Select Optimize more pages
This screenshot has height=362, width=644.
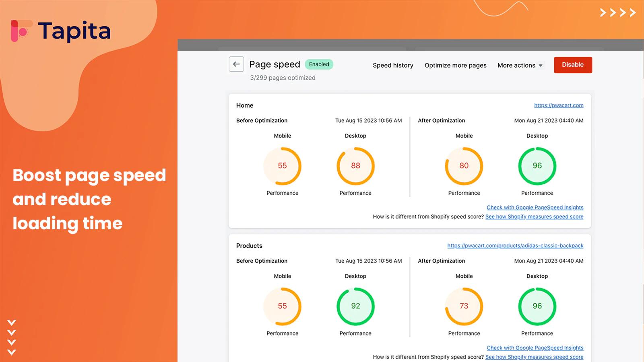click(x=455, y=65)
